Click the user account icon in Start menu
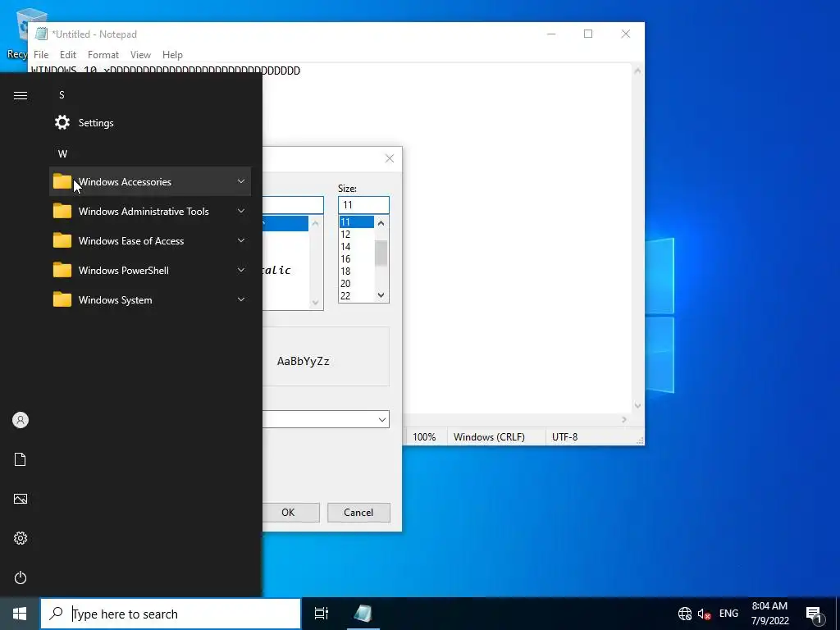 coord(21,420)
